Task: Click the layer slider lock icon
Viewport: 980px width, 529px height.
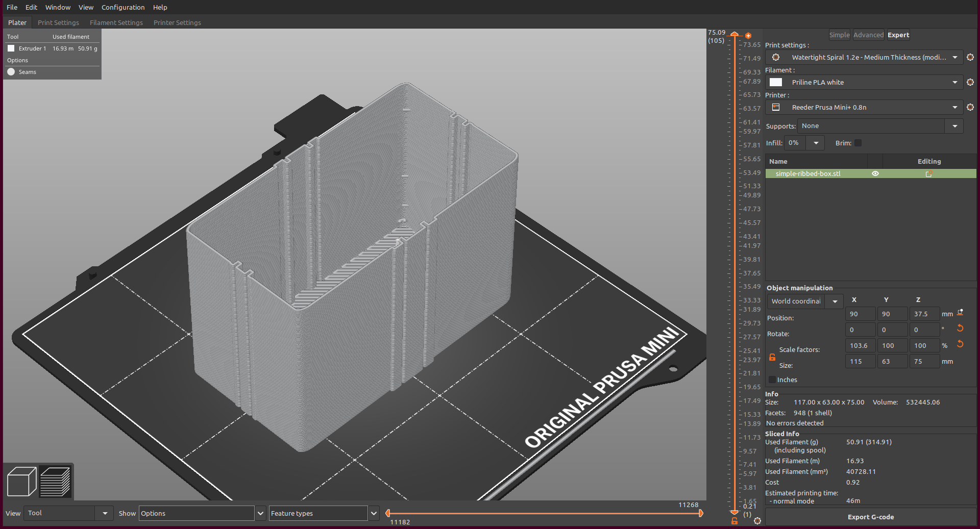Action: point(734,521)
